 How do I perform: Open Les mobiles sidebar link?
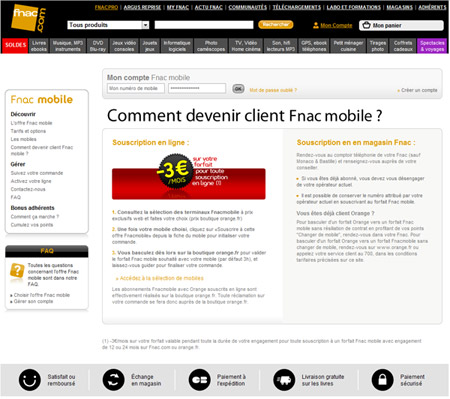click(23, 139)
